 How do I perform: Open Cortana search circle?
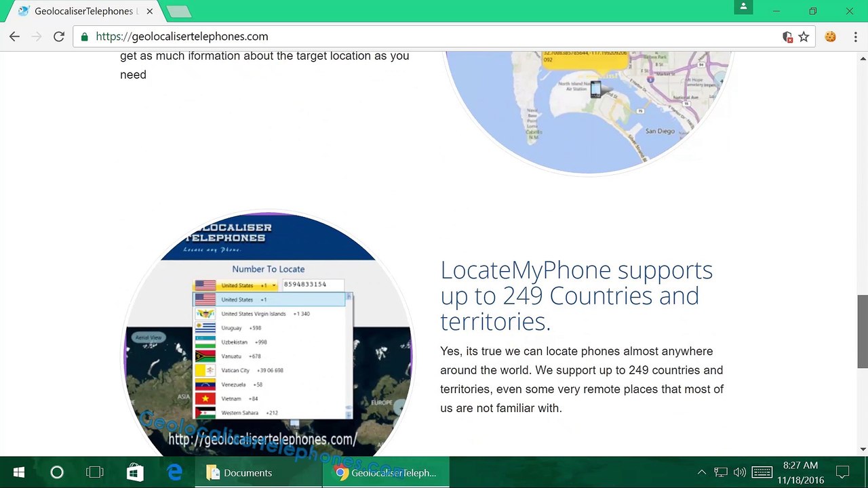[x=57, y=472]
